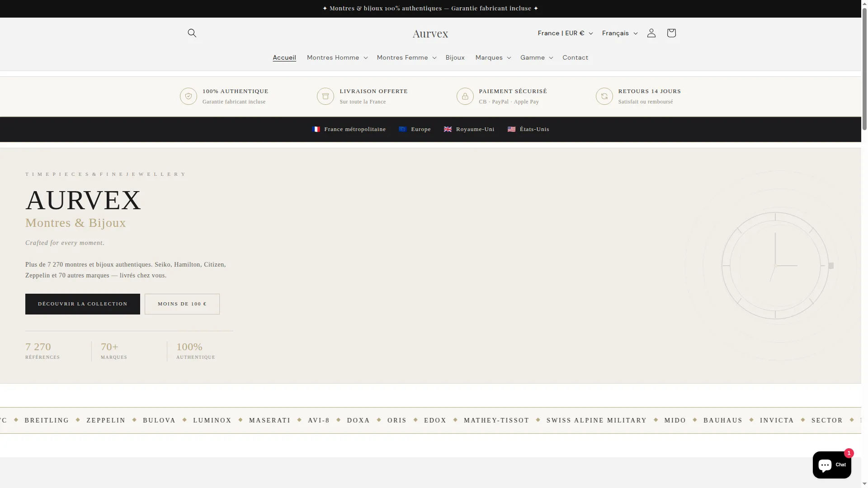The width and height of the screenshot is (868, 488).
Task: Click the RETOURS 14 JOURS heading text
Action: coord(649,91)
